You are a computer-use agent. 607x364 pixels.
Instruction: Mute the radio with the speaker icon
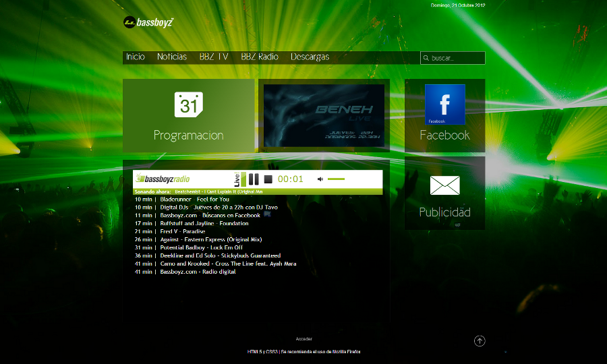click(320, 179)
